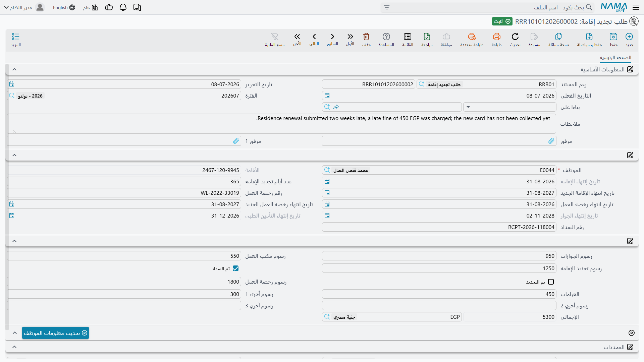Open the notifications bell icon
Image resolution: width=644 pixels, height=362 pixels.
[123, 7]
